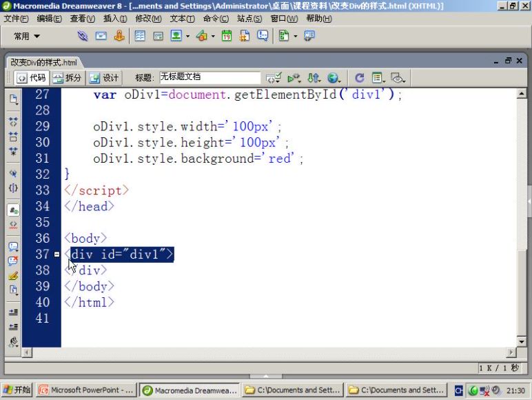Image resolution: width=532 pixels, height=400 pixels.
Task: Click the Wrap Tag pencil icon
Action: point(13,276)
